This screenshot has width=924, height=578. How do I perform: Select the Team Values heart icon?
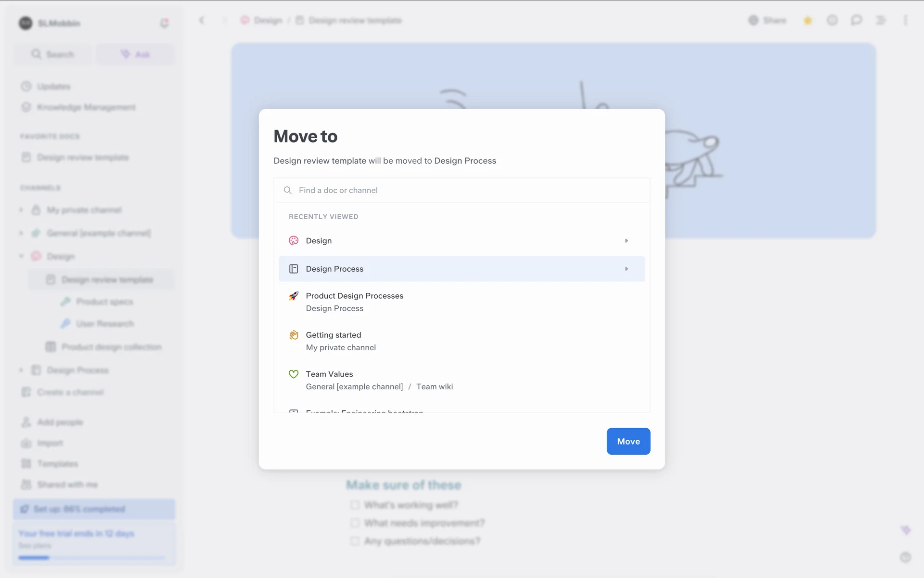coord(294,374)
